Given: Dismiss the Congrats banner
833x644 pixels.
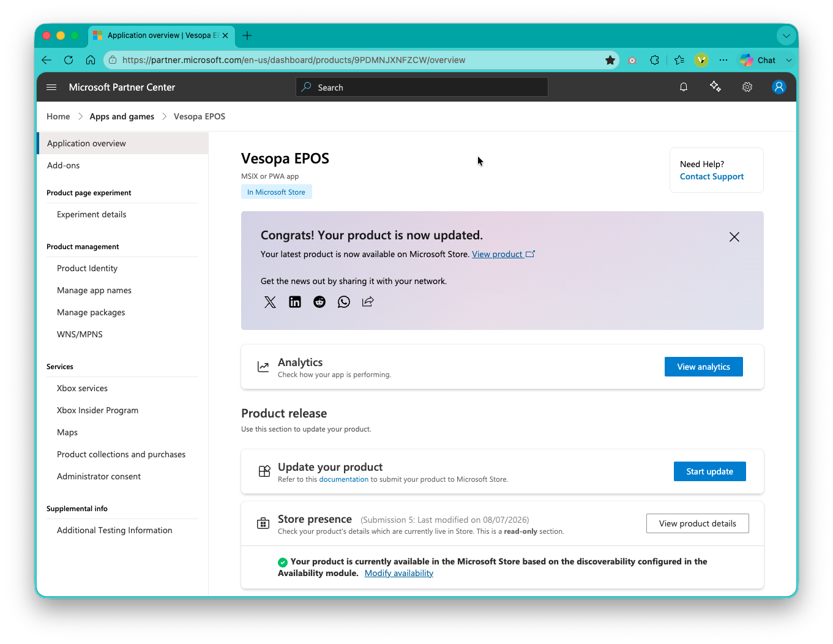Looking at the screenshot, I should (x=734, y=237).
